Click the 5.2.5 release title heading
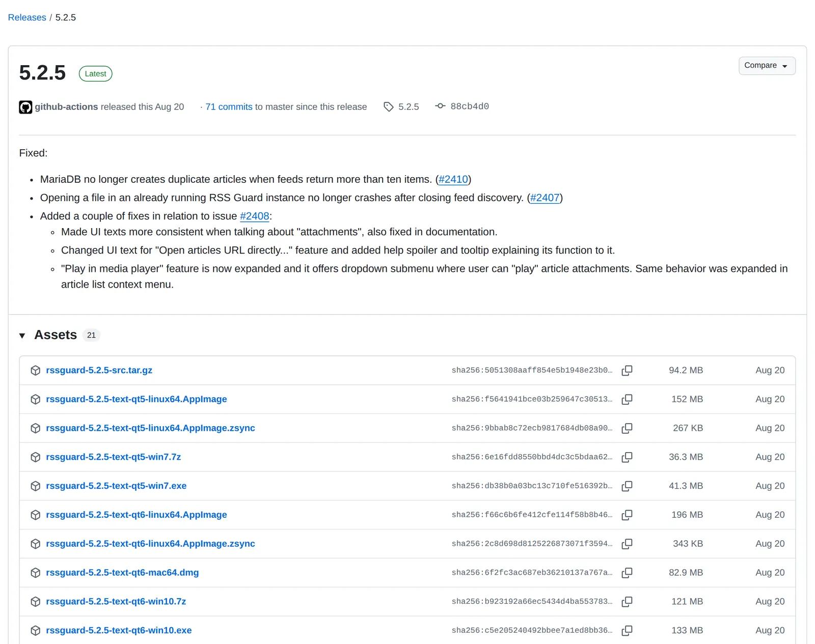This screenshot has width=815, height=644. pos(42,73)
